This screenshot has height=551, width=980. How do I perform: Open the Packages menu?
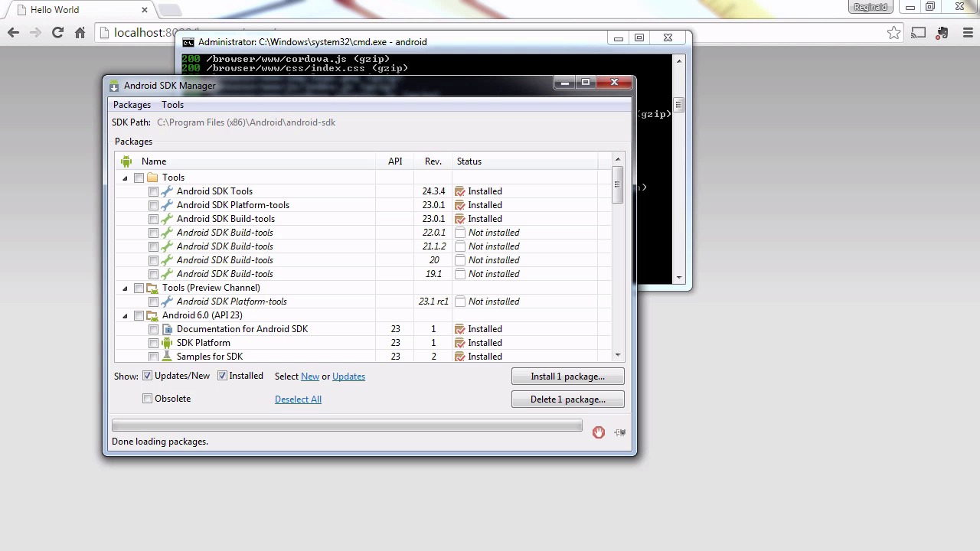(132, 105)
